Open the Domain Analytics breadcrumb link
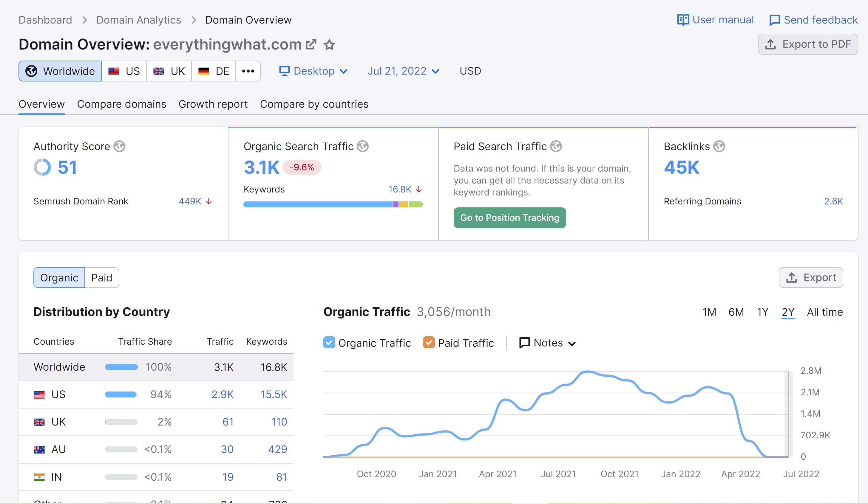Image resolution: width=868 pixels, height=504 pixels. [138, 20]
